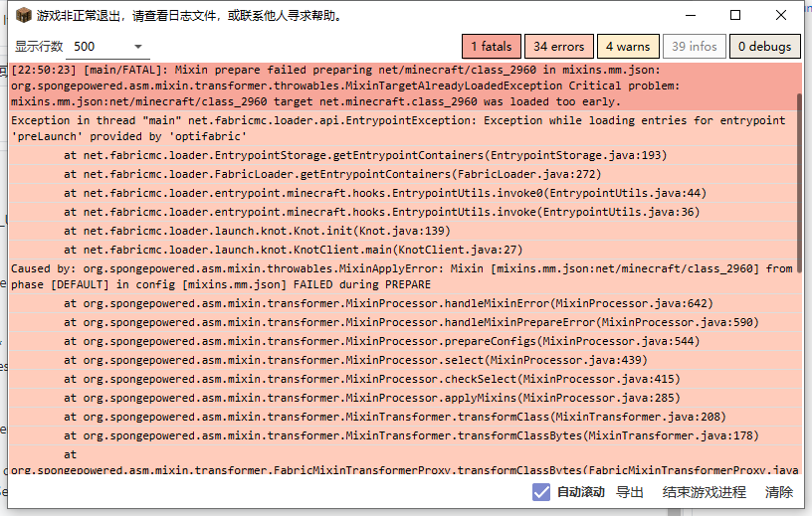Toggle the 0 debugs filter
The width and height of the screenshot is (812, 516).
pos(765,47)
